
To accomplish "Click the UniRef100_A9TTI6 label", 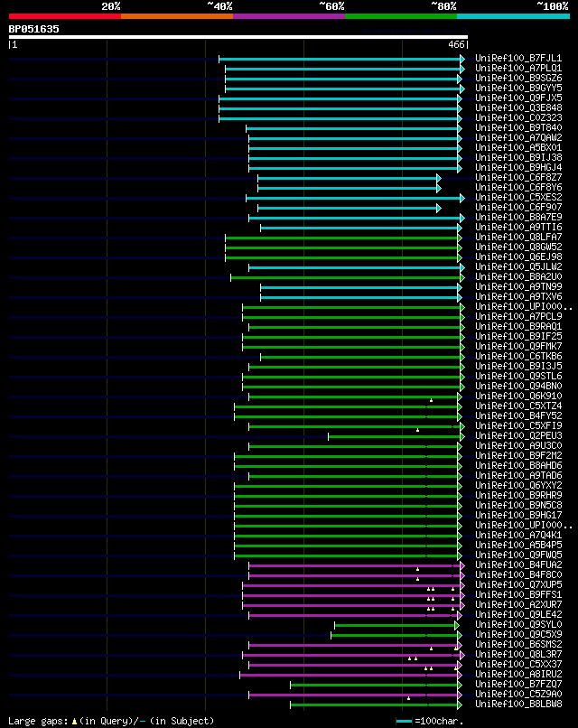I will coord(518,227).
